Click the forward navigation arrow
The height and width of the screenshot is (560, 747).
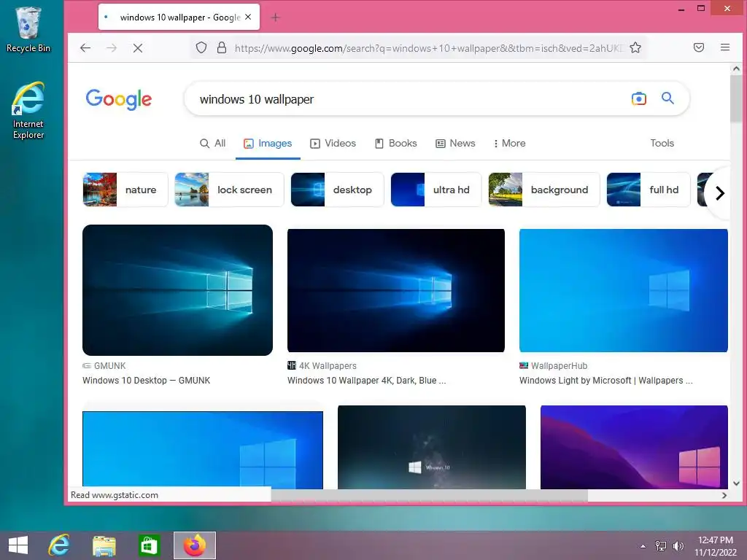click(112, 47)
